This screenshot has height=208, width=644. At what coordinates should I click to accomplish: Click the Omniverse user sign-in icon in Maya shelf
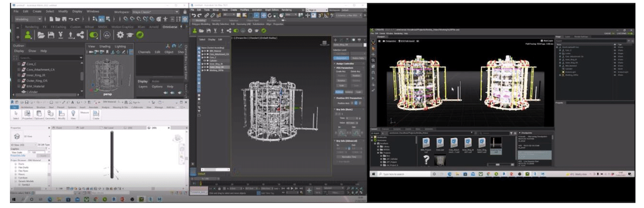point(28,35)
